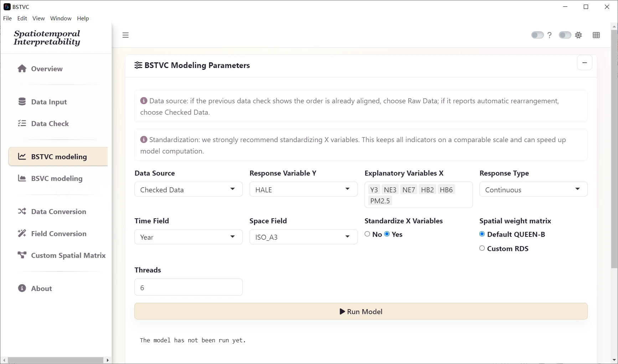Click the Data Conversion shuffle icon
The height and width of the screenshot is (364, 618).
(22, 211)
